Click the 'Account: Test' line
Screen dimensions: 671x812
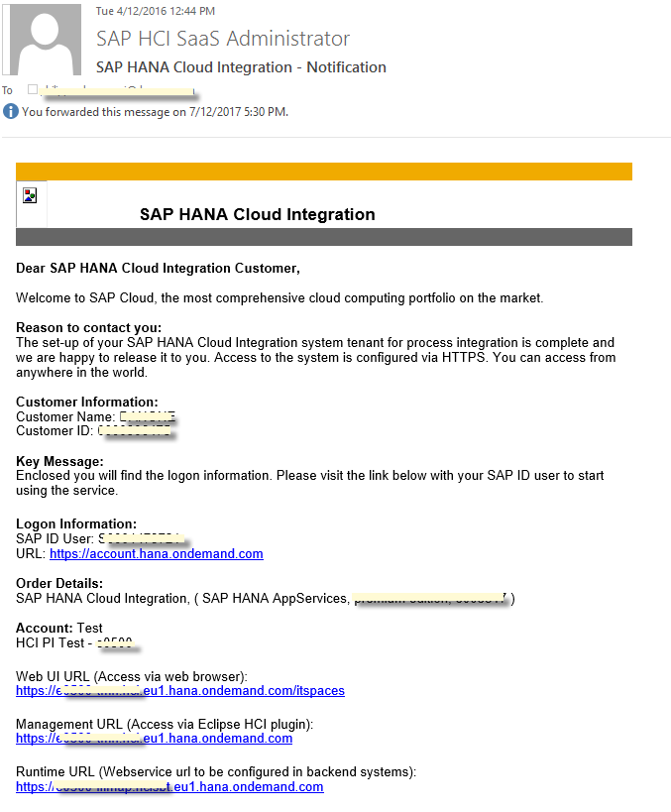pos(59,629)
